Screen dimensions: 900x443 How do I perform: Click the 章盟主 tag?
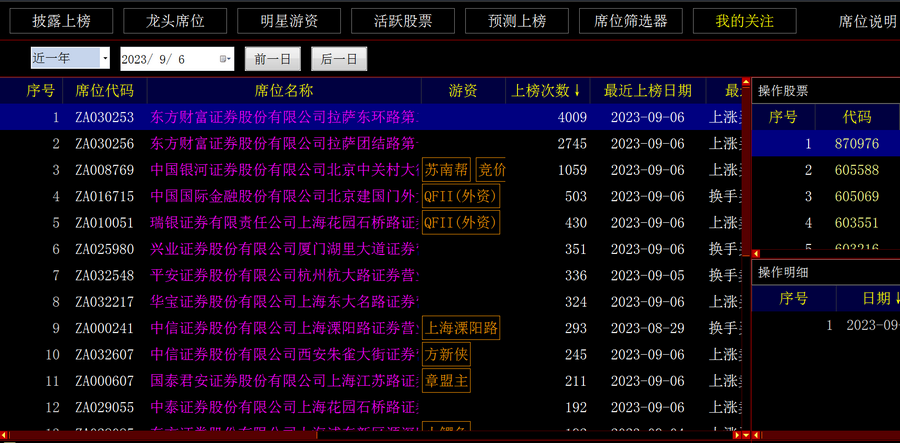pyautogui.click(x=447, y=381)
